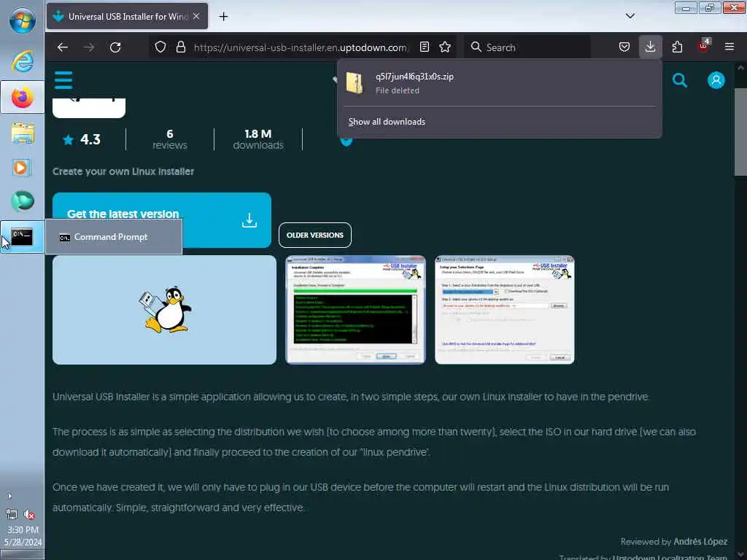Click the muted volume tray icon
This screenshot has width=747, height=560.
tap(29, 514)
